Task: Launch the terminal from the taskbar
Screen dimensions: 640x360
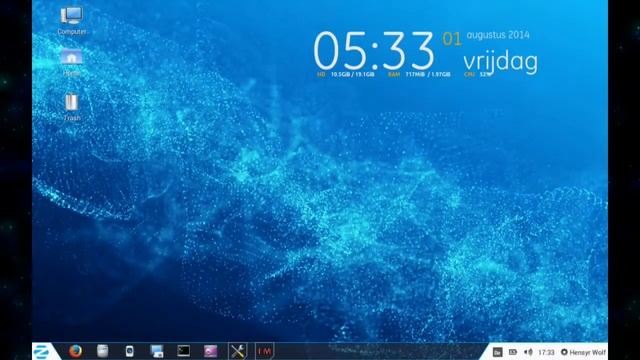Action: tap(184, 351)
